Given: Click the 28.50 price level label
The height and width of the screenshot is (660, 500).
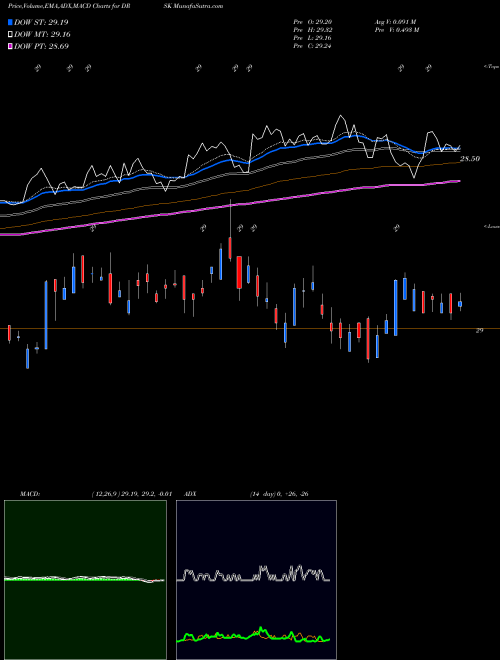Looking at the screenshot, I should click(470, 159).
